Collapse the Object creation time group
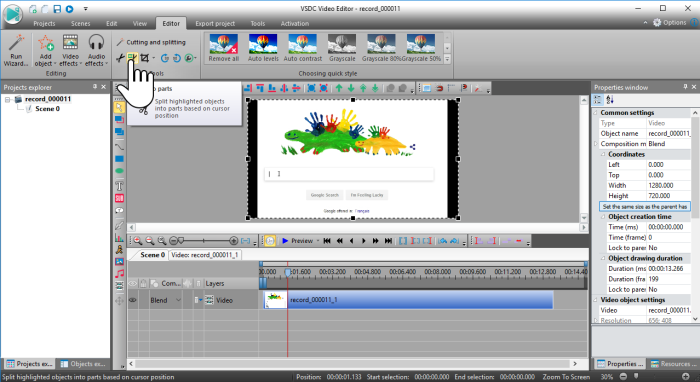The width and height of the screenshot is (700, 382). coord(603,217)
